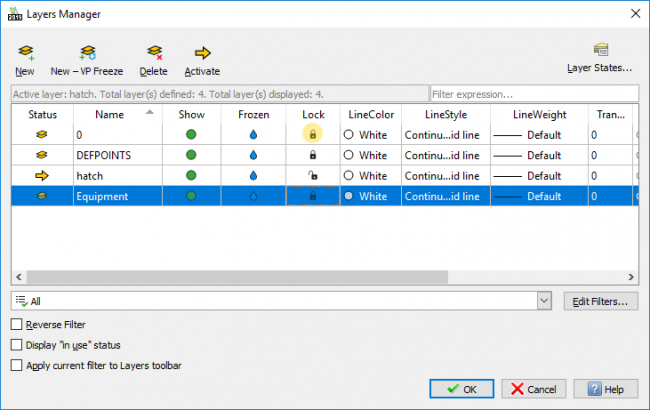Toggle lock on layer 0
The width and height of the screenshot is (650, 410).
(x=313, y=134)
